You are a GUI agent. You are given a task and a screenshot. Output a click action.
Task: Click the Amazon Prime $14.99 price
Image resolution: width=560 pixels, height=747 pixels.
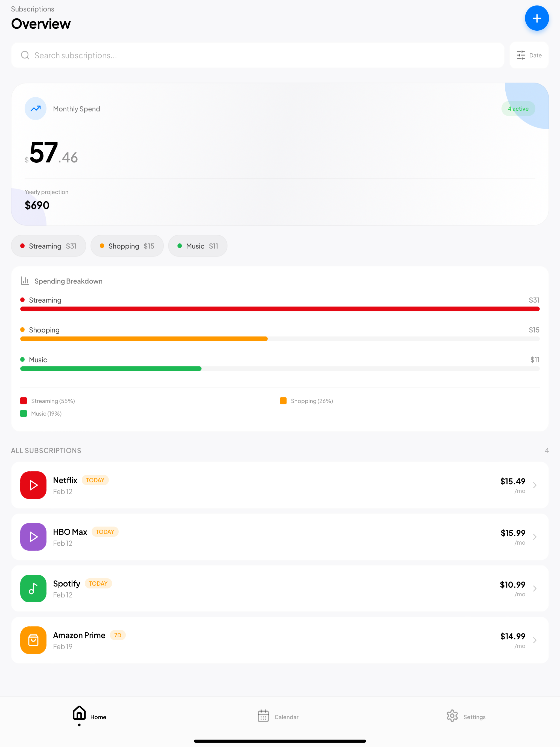513,636
